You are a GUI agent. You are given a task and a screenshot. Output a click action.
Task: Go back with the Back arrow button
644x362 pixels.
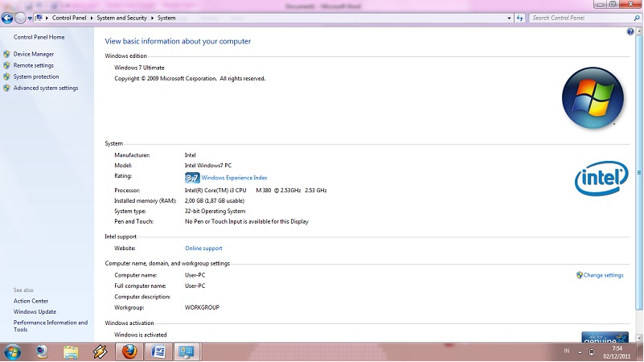tap(7, 18)
